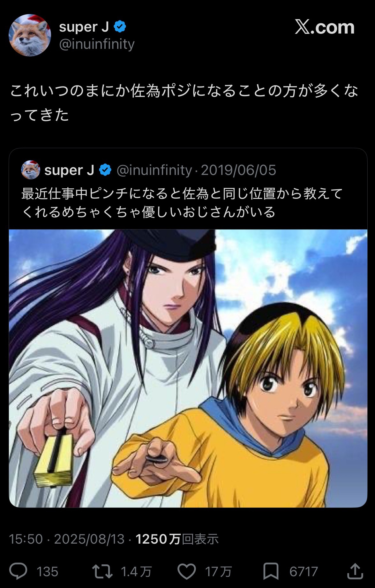Click the fox profile avatar at top

point(30,35)
